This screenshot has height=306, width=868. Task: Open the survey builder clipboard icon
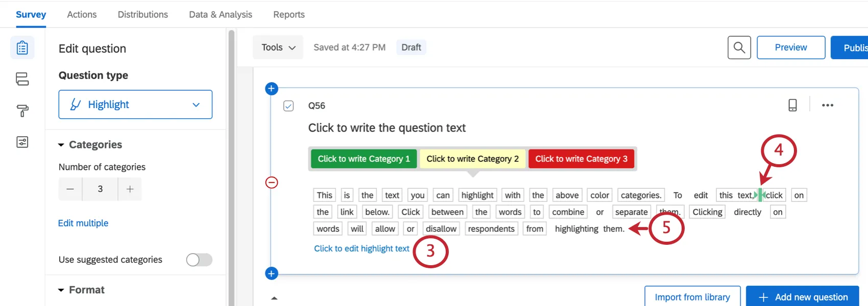(x=22, y=47)
